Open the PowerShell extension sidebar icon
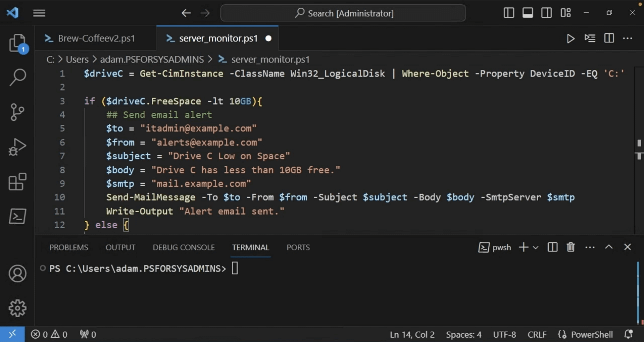Viewport: 644px width, 342px height. tap(17, 216)
